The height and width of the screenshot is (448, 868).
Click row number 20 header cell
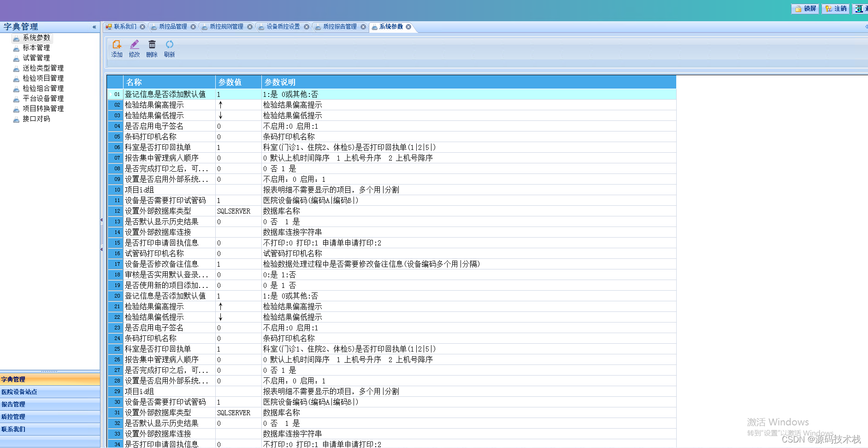click(115, 296)
